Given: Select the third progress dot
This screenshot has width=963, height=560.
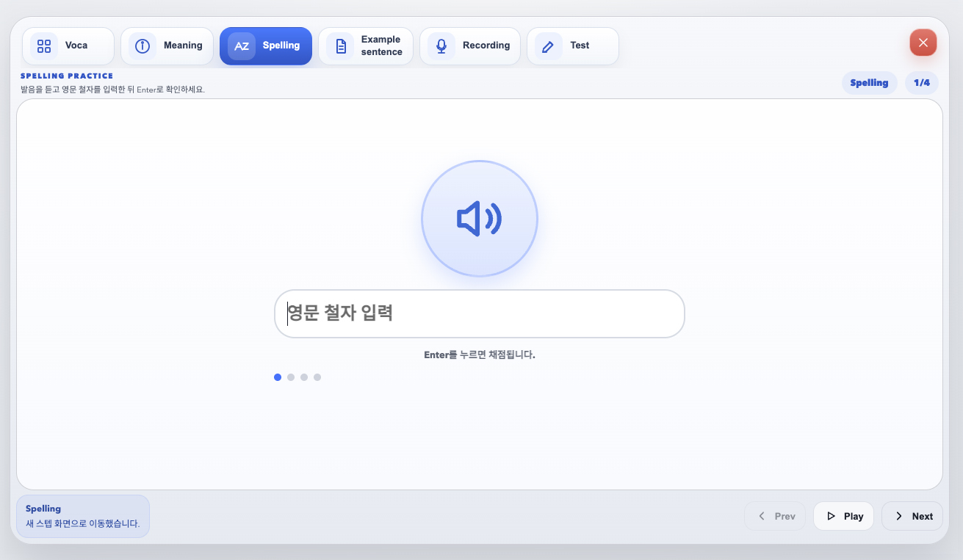Looking at the screenshot, I should [x=304, y=377].
